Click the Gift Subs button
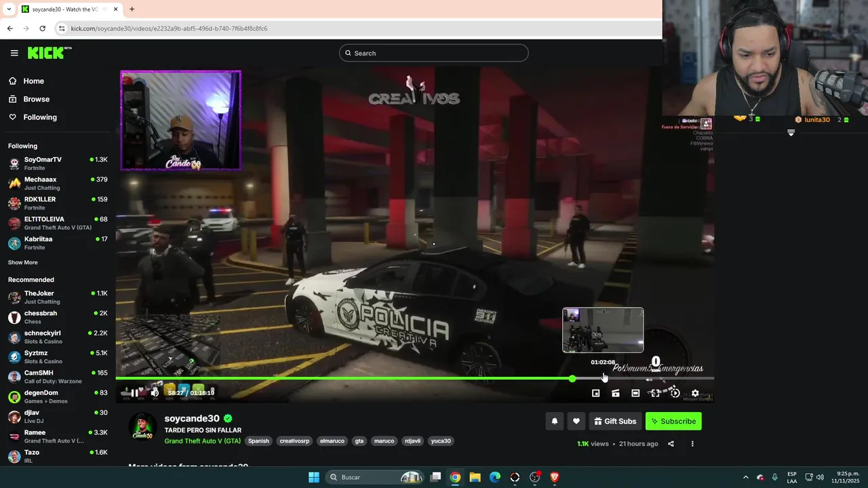 [x=615, y=422]
